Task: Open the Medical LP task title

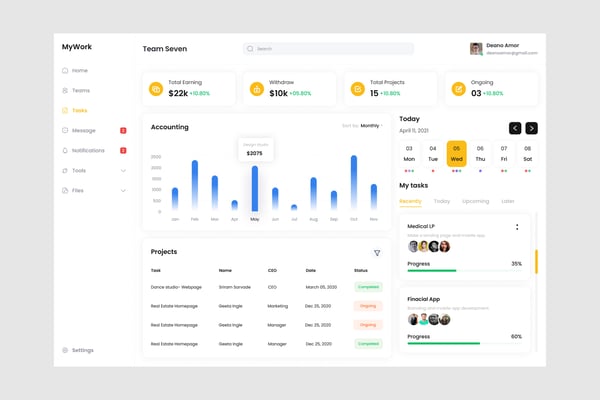Action: click(421, 226)
